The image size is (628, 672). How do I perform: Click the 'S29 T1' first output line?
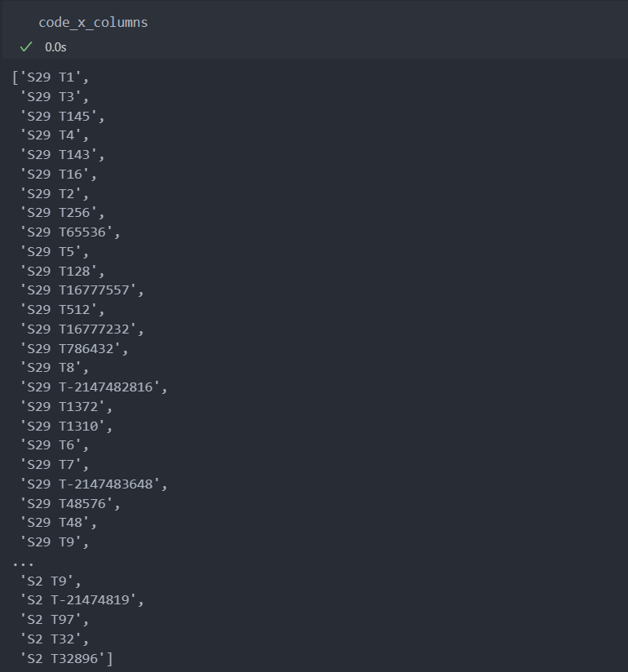51,77
